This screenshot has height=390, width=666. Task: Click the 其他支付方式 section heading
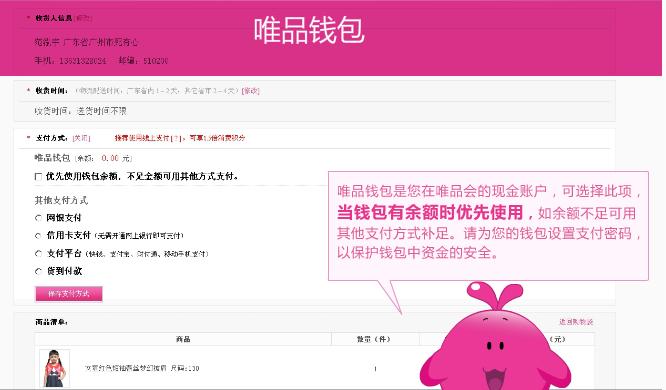click(x=61, y=200)
